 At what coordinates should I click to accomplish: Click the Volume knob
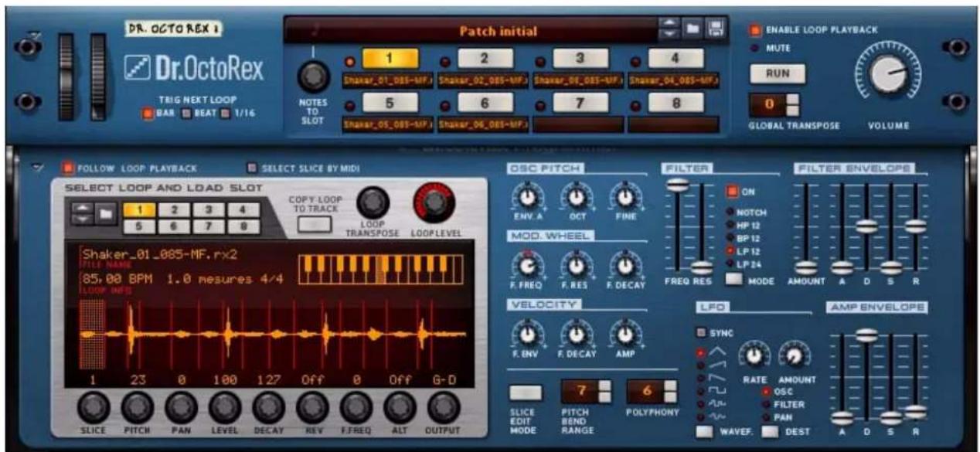click(887, 76)
